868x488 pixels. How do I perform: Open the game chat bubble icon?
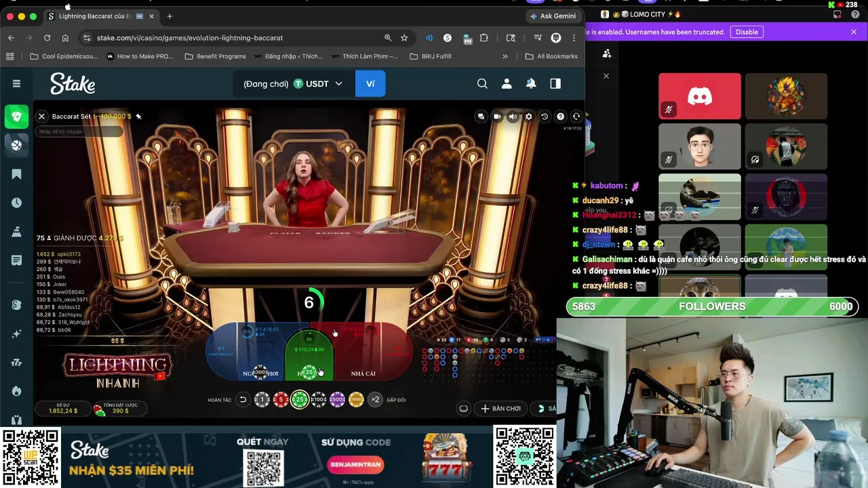tap(481, 117)
